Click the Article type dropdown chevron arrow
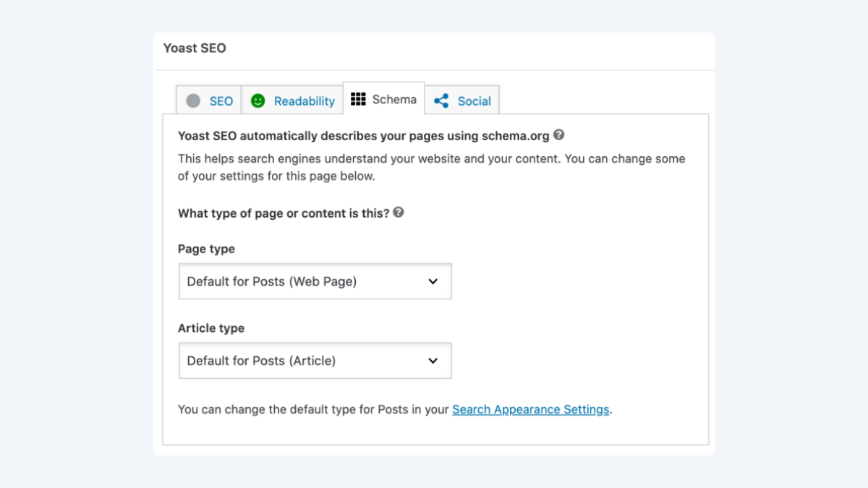 point(433,361)
